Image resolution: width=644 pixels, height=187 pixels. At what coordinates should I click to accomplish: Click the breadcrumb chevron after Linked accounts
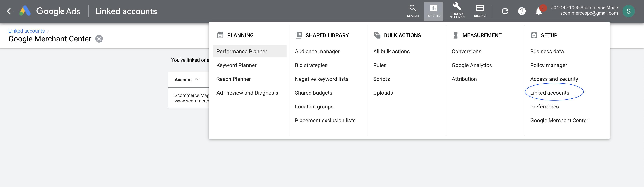pyautogui.click(x=48, y=31)
